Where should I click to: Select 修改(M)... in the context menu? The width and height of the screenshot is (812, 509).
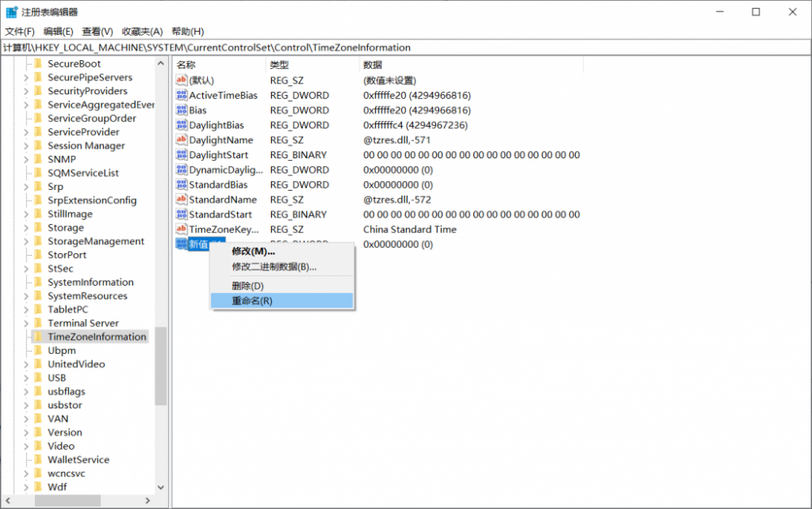click(253, 252)
